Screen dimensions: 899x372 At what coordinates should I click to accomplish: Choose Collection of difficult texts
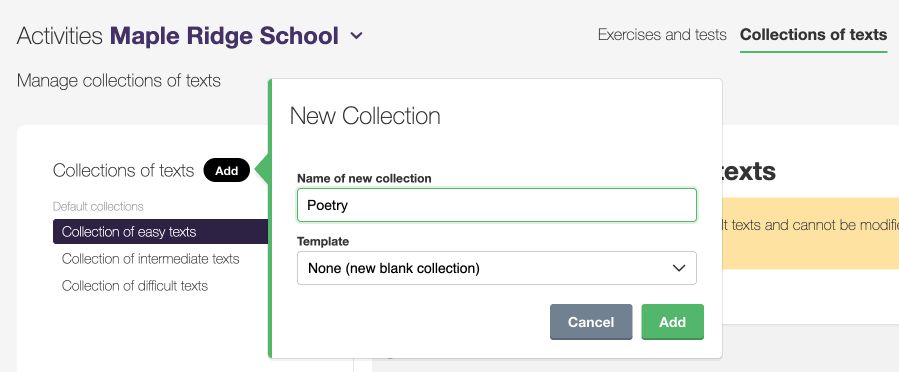(x=135, y=285)
